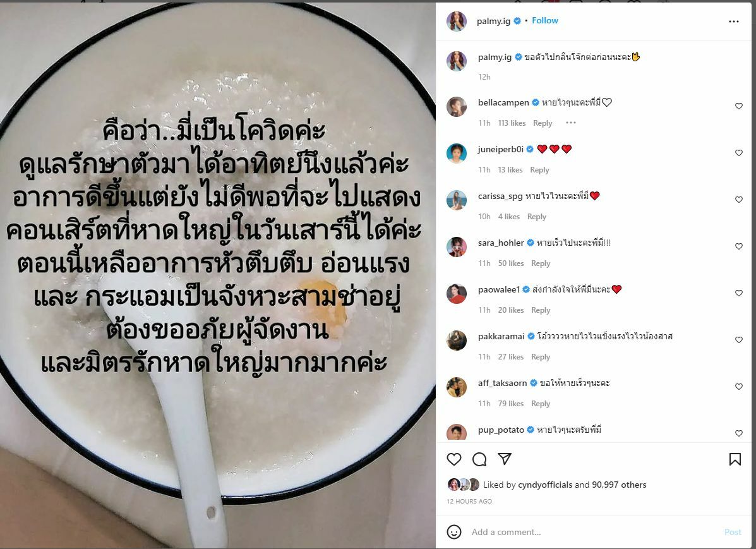
Task: Like juneiperb0i's comment heart
Action: (x=739, y=153)
